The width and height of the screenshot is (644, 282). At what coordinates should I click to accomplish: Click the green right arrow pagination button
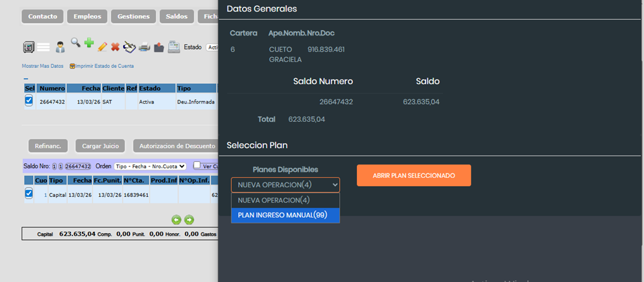189,220
